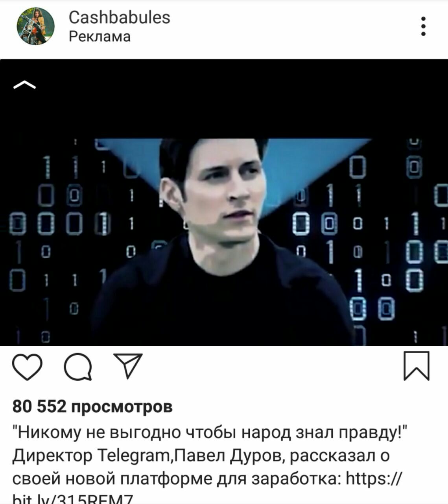The image size is (448, 504).
Task: Open the https:// link in the caption
Action: click(374, 479)
